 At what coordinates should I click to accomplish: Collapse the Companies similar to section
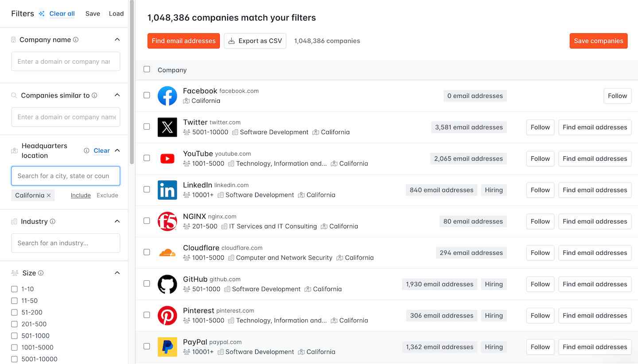[x=117, y=95]
